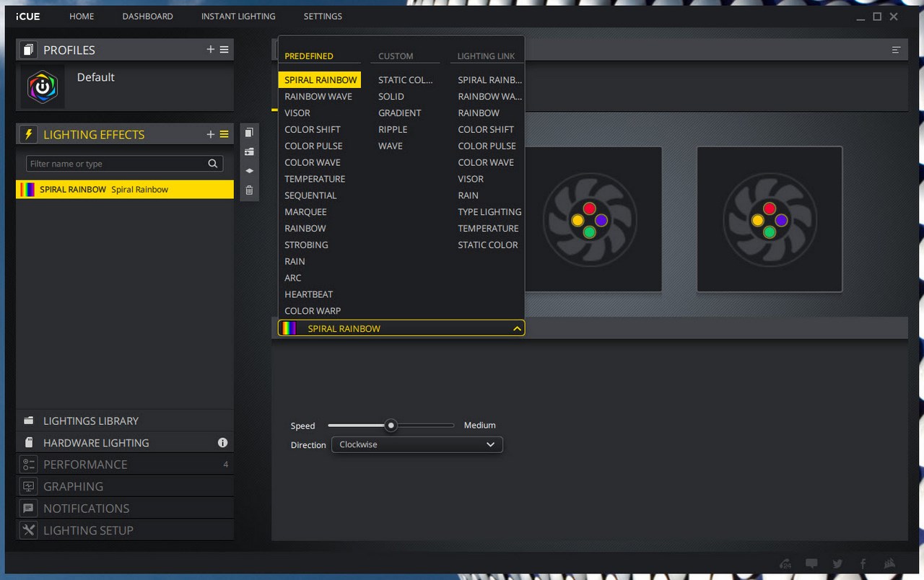Choose VISOR in the Predefined column

point(297,113)
